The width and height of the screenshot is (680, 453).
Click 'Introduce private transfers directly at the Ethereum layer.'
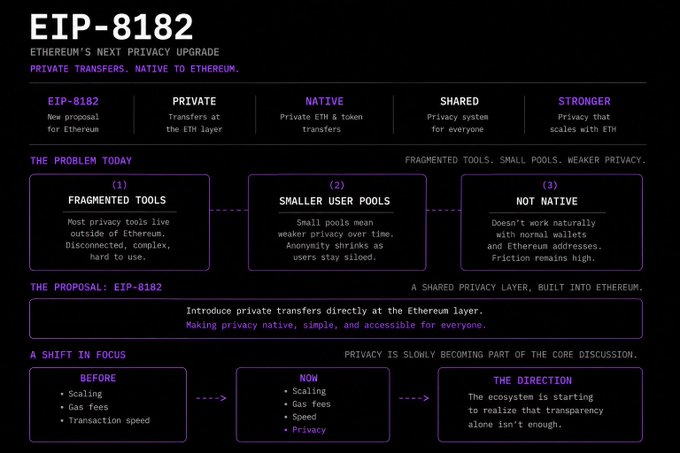pos(334,311)
